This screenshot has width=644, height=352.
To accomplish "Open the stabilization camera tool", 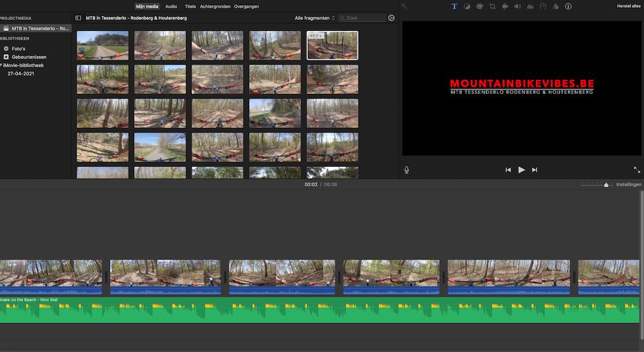I will tap(505, 6).
